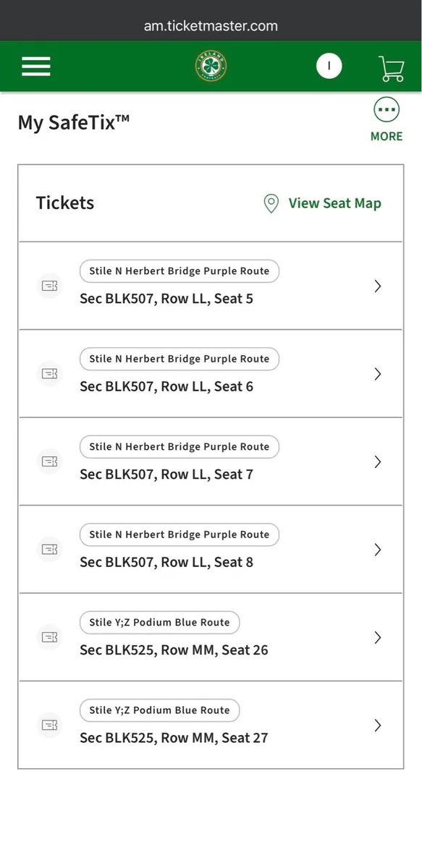Viewport: 422px width, 868px height.
Task: Click the am.ticketmaster.com address bar
Action: (211, 25)
